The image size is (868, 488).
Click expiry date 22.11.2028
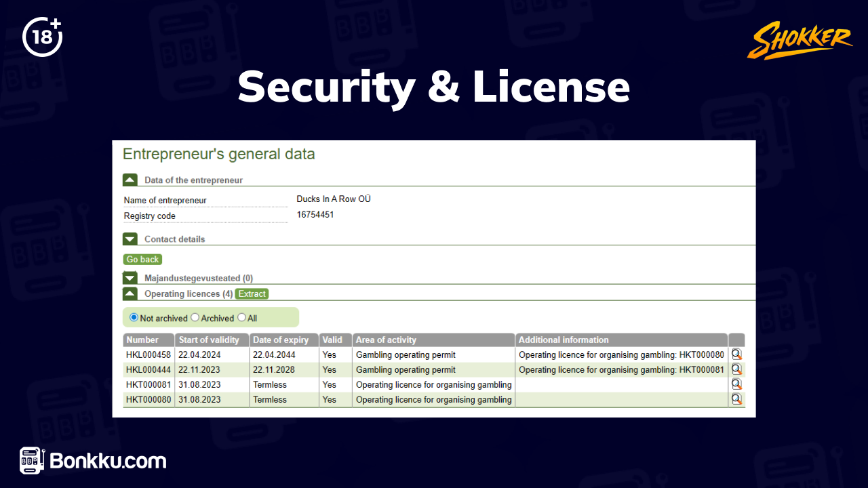[275, 369]
